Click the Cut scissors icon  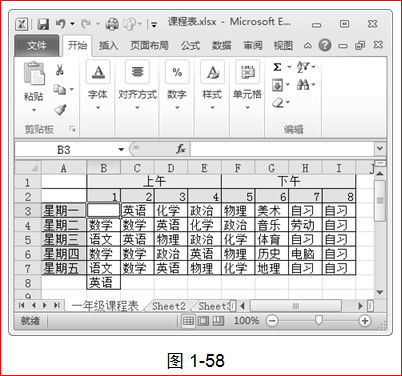[59, 69]
